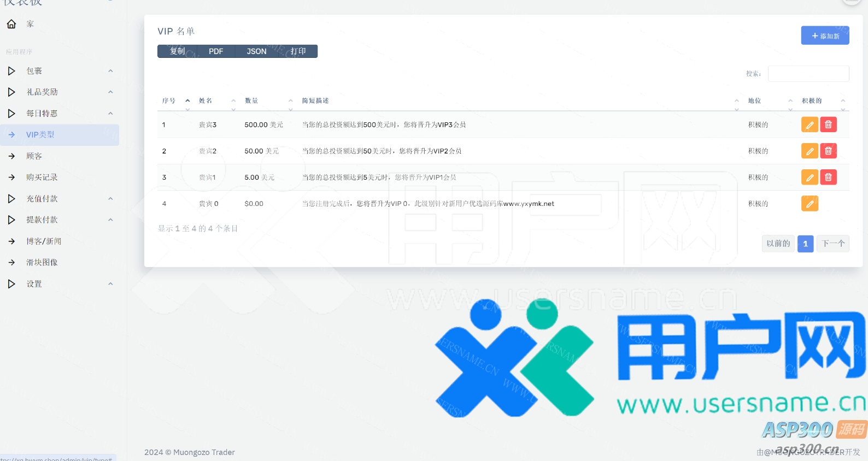The width and height of the screenshot is (868, 461).
Task: Expand the 设置 menu chevron
Action: tap(110, 284)
